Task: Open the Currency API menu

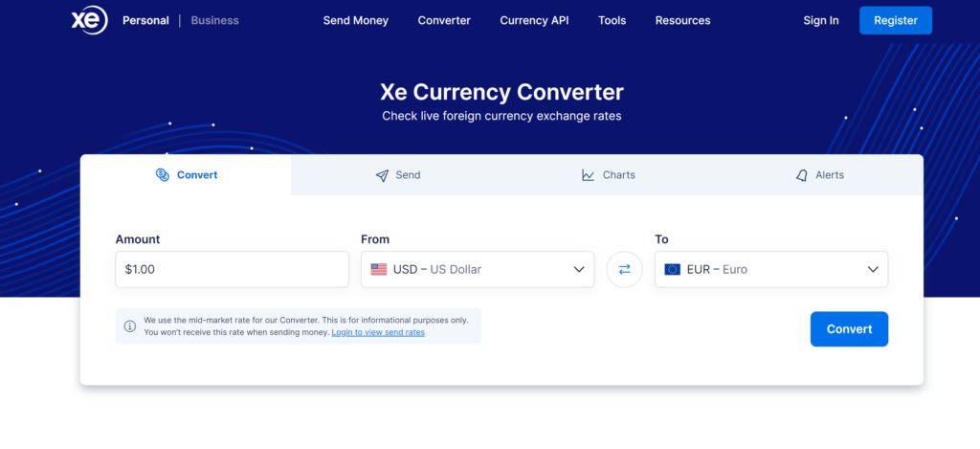Action: 534,21
